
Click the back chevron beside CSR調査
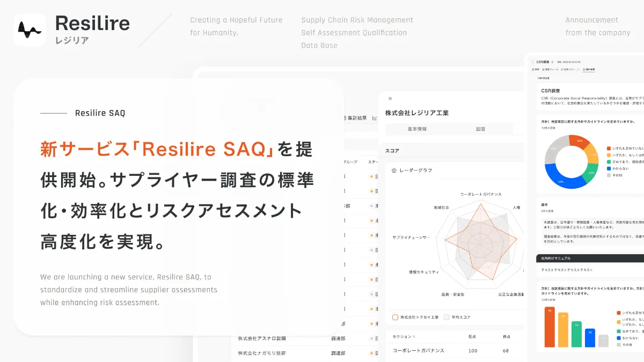(533, 62)
